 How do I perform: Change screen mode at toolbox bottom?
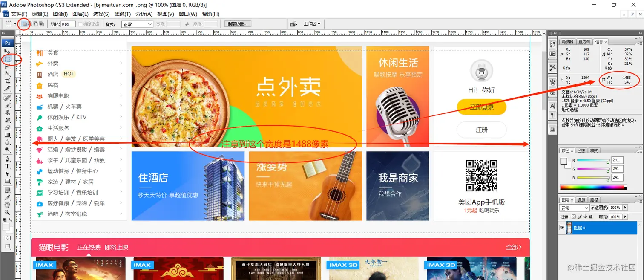coord(8,246)
